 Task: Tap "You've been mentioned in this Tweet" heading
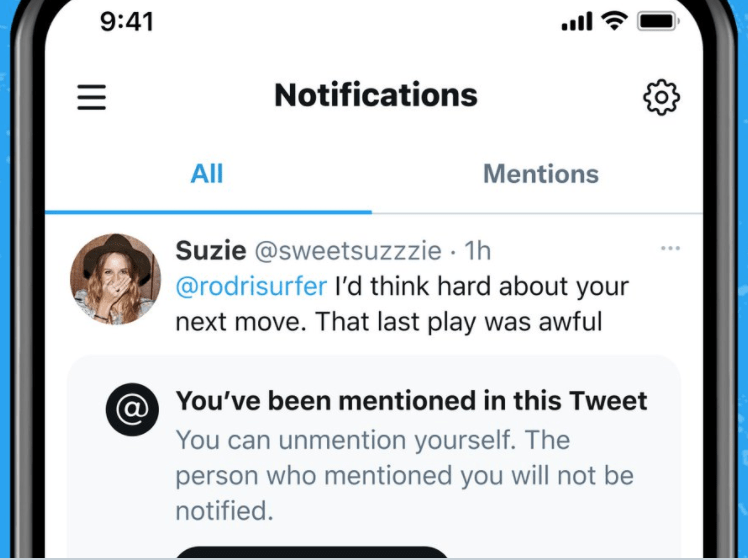tap(411, 400)
